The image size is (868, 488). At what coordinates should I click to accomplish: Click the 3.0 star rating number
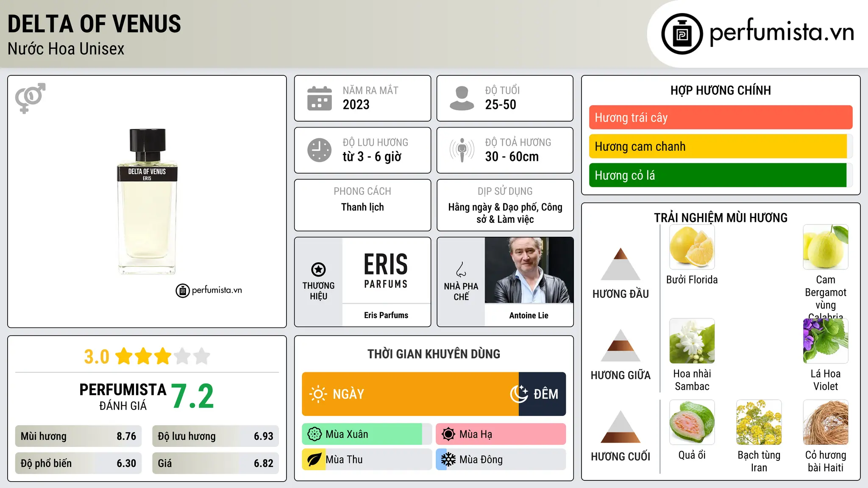coord(97,357)
